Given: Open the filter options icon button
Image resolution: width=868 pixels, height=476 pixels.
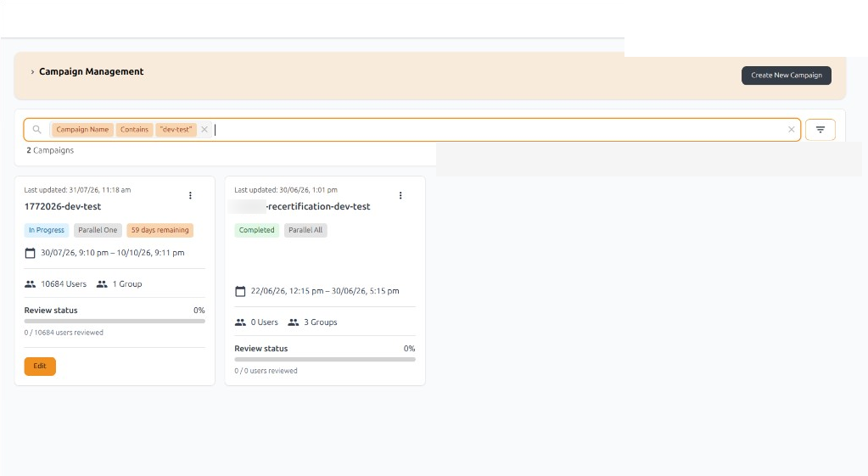Looking at the screenshot, I should (x=820, y=130).
